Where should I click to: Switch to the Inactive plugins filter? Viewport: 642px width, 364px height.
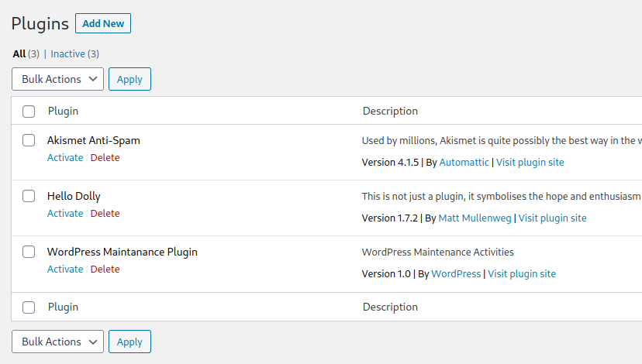(x=67, y=53)
